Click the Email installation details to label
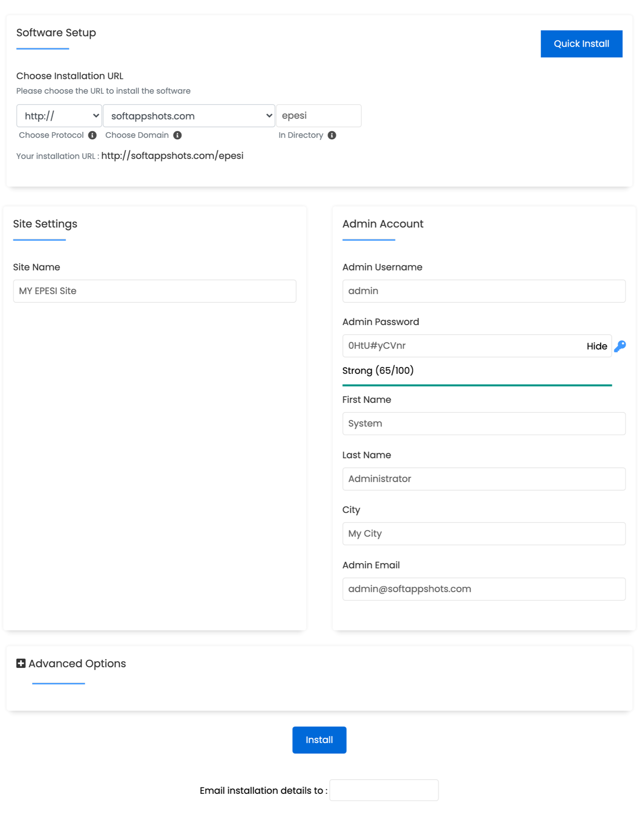The image size is (639, 840). [x=264, y=790]
